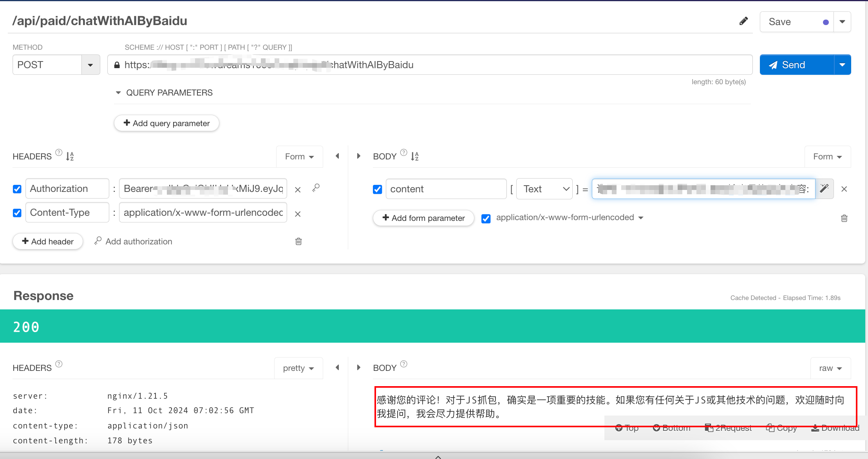Image resolution: width=868 pixels, height=459 pixels.
Task: Remove the Content-Type header with X
Action: coord(298,214)
